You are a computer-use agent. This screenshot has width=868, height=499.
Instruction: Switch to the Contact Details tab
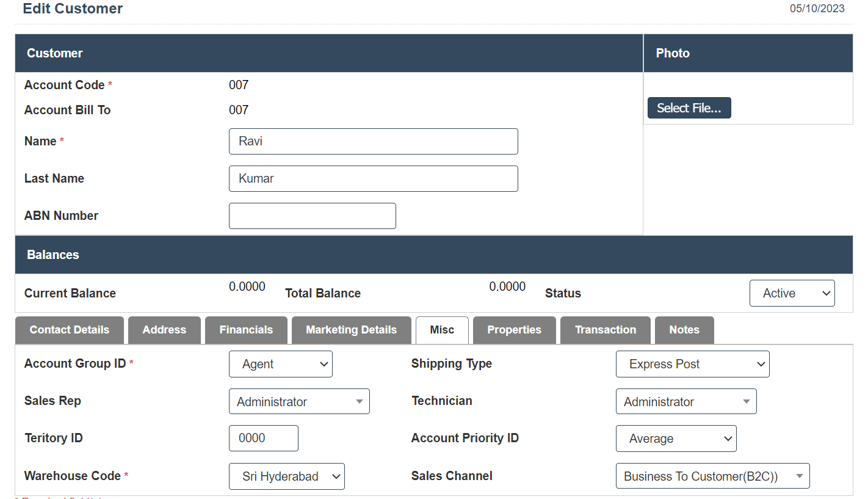tap(70, 330)
